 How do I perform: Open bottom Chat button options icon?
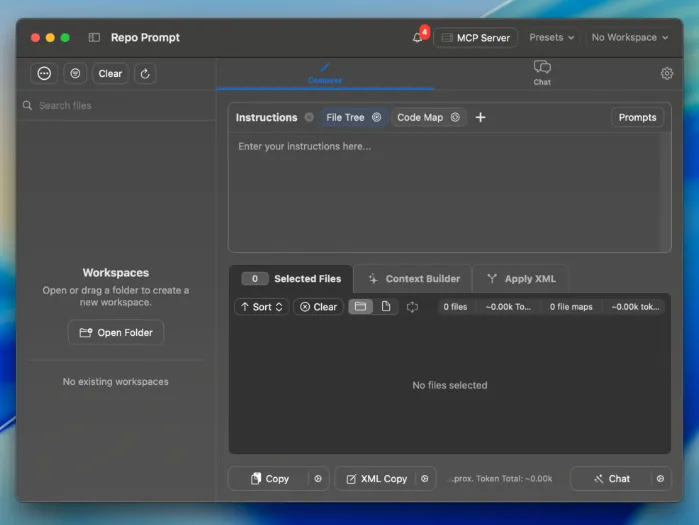[x=660, y=479]
